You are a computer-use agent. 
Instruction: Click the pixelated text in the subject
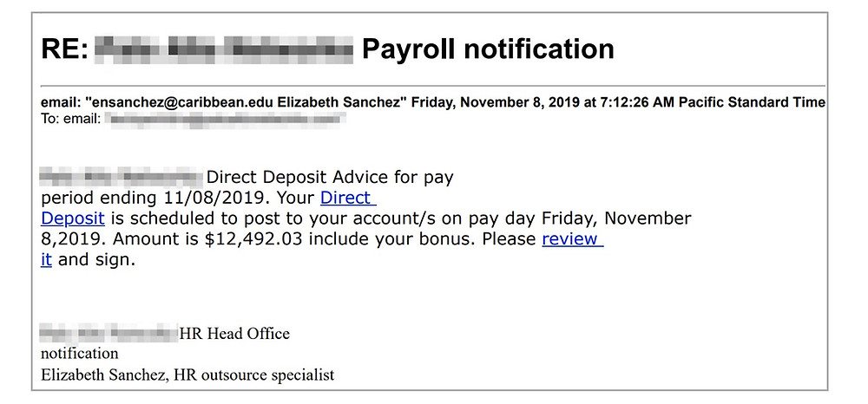[x=224, y=49]
